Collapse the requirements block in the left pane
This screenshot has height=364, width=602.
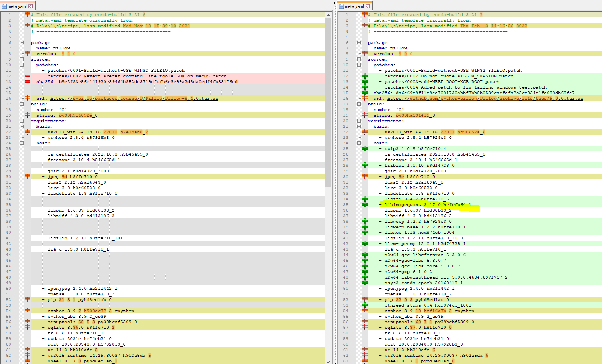[x=22, y=121]
